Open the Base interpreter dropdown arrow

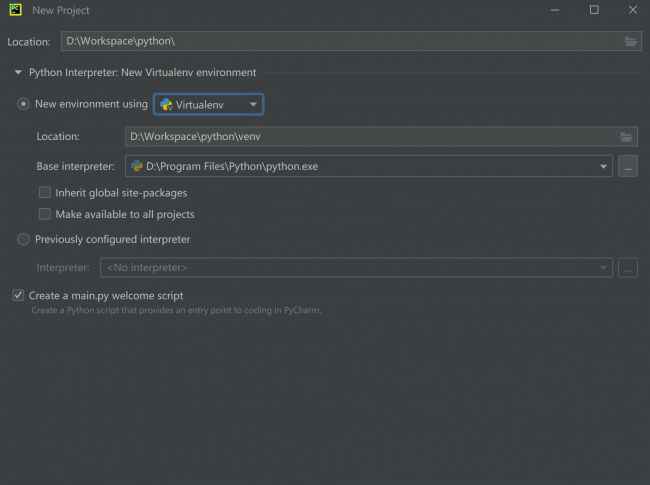click(603, 166)
